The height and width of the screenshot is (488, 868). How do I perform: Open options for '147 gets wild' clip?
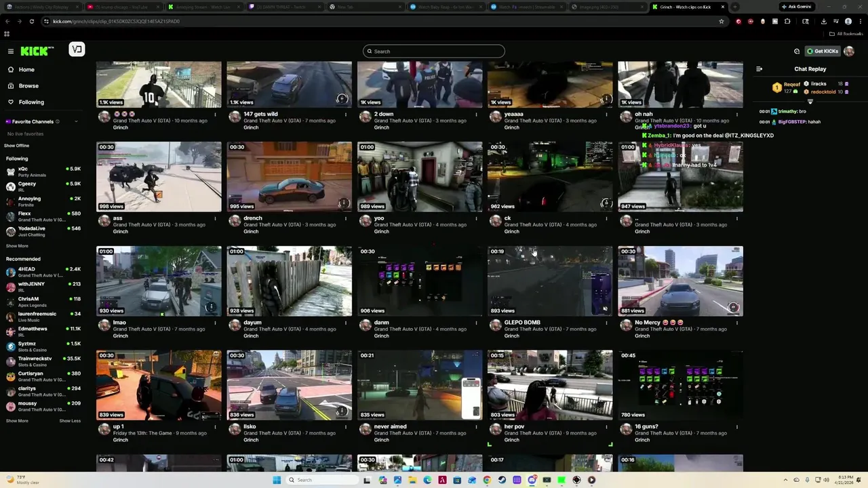click(345, 115)
